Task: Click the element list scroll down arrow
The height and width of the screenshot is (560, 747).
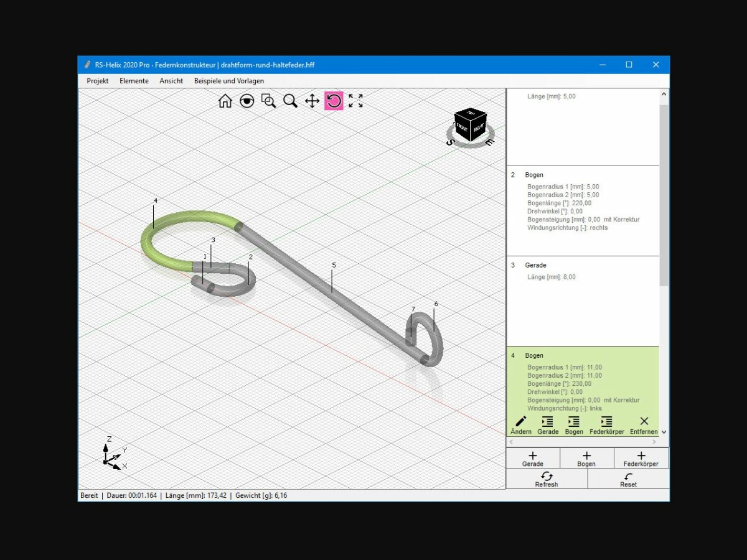Action: coord(664,432)
